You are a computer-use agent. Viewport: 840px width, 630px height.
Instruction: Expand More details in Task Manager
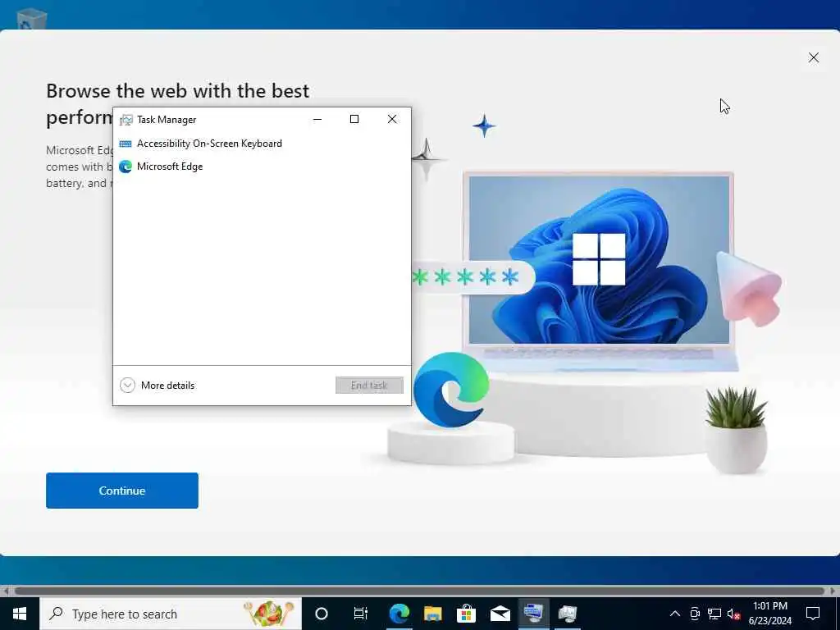pos(157,386)
